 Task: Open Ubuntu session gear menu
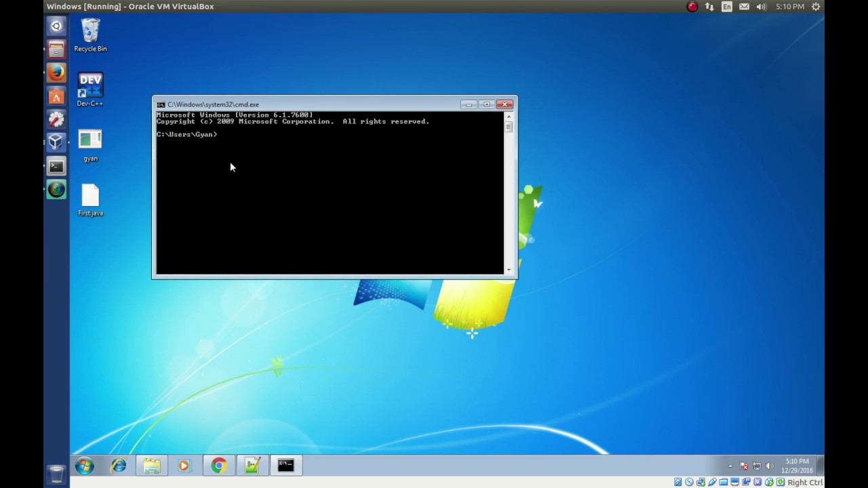816,7
